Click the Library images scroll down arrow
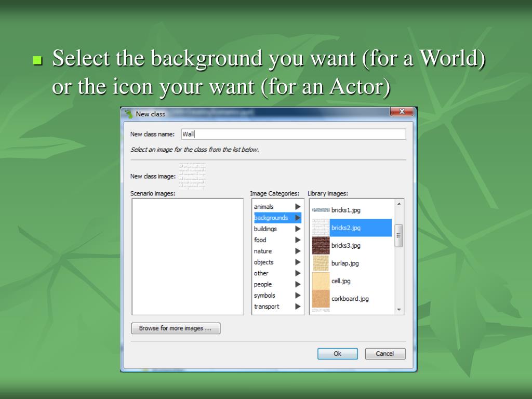532x399 pixels. (399, 310)
